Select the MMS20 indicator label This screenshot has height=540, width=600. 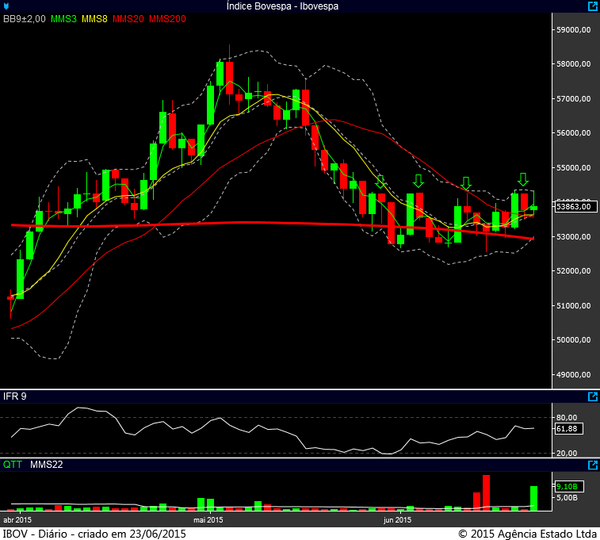pyautogui.click(x=128, y=19)
